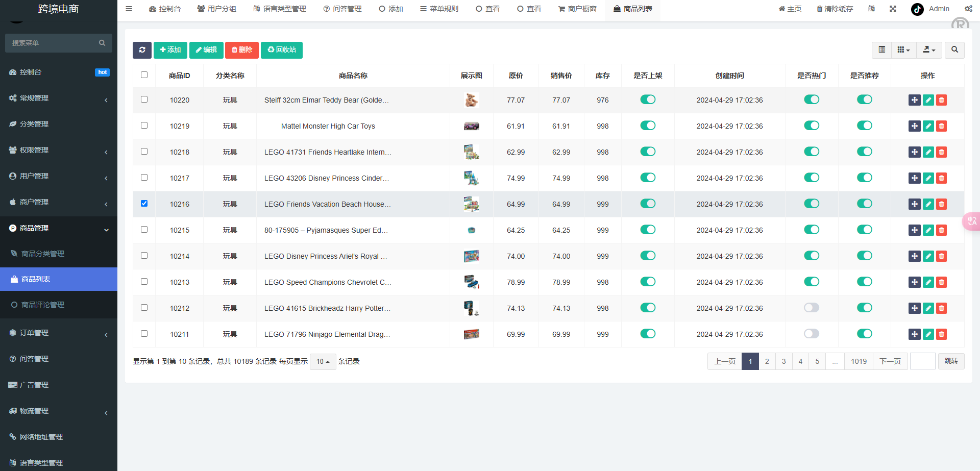Click the refresh icon button in toolbar
The width and height of the screenshot is (980, 471).
coord(142,50)
